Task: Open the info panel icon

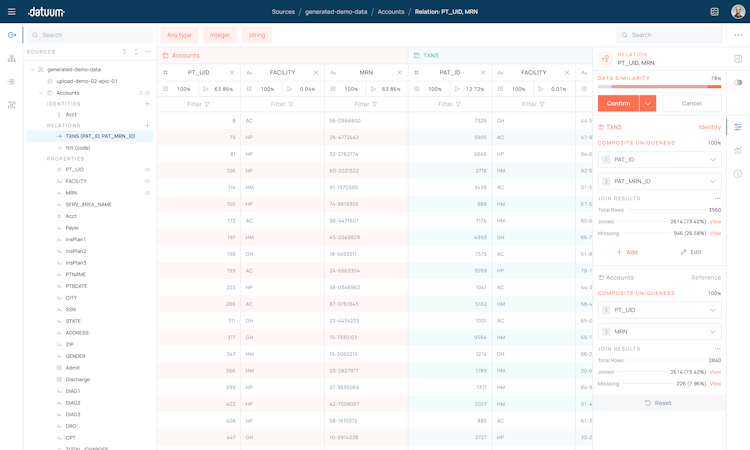Action: click(738, 174)
